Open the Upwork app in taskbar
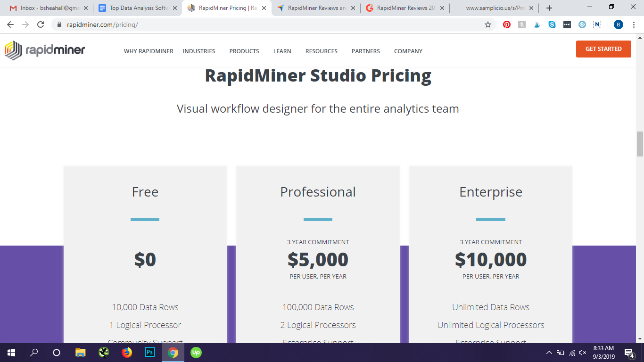Viewport: 644px width, 362px height. click(x=196, y=352)
